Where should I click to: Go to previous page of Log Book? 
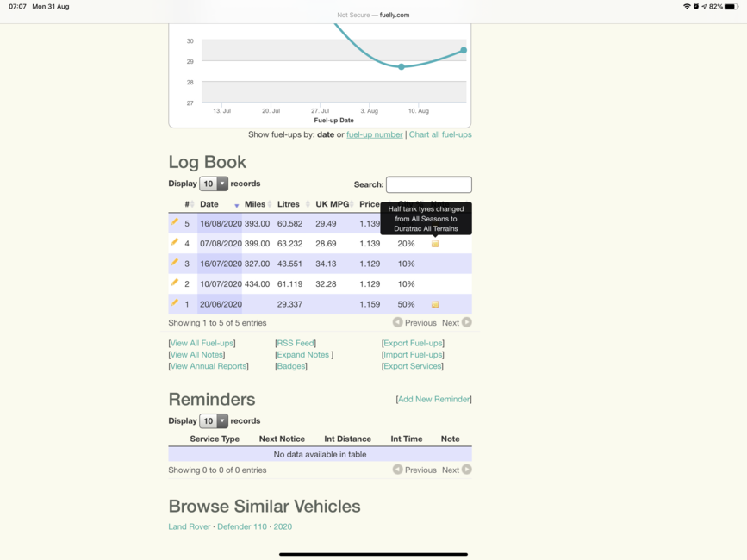[x=414, y=323]
